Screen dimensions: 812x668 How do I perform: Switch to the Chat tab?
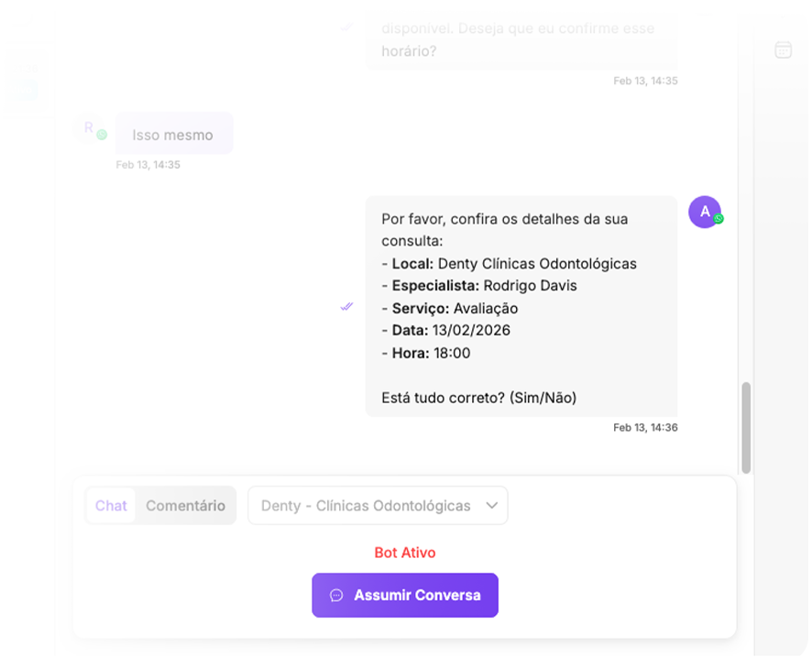click(111, 506)
